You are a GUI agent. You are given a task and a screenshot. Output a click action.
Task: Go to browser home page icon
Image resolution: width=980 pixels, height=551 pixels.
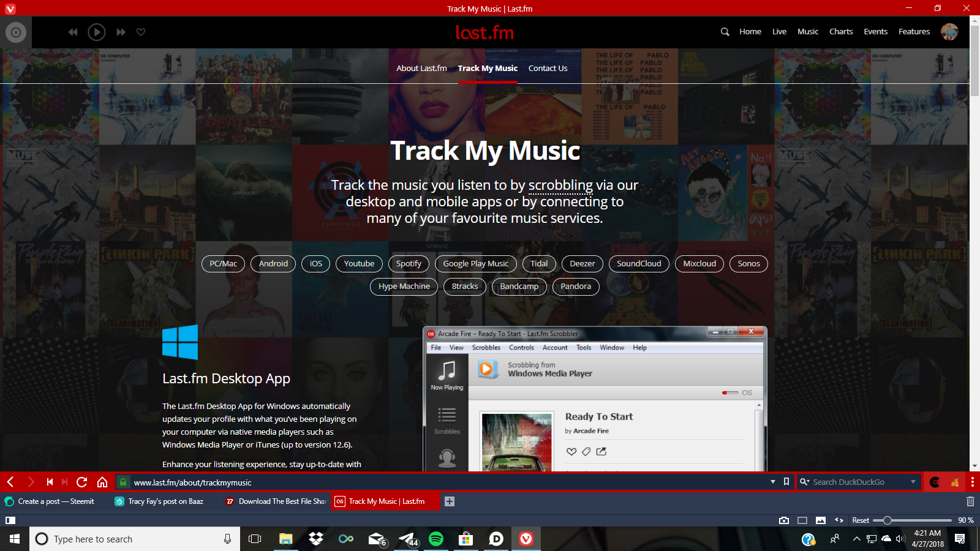(102, 482)
